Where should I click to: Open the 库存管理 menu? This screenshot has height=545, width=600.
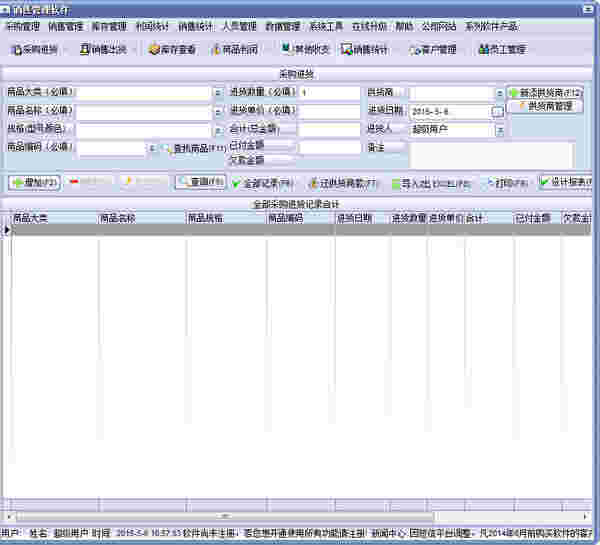108,27
